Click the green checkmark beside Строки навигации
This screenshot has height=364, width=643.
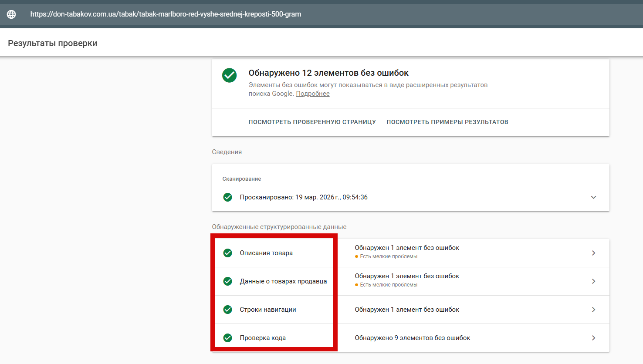(227, 310)
